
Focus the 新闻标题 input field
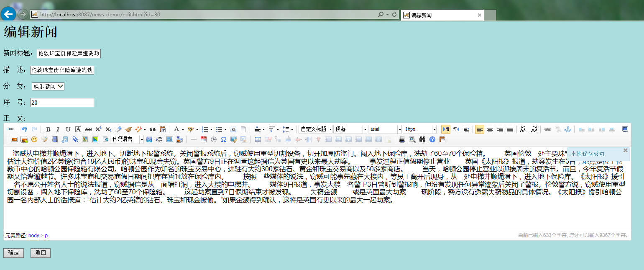coord(69,54)
